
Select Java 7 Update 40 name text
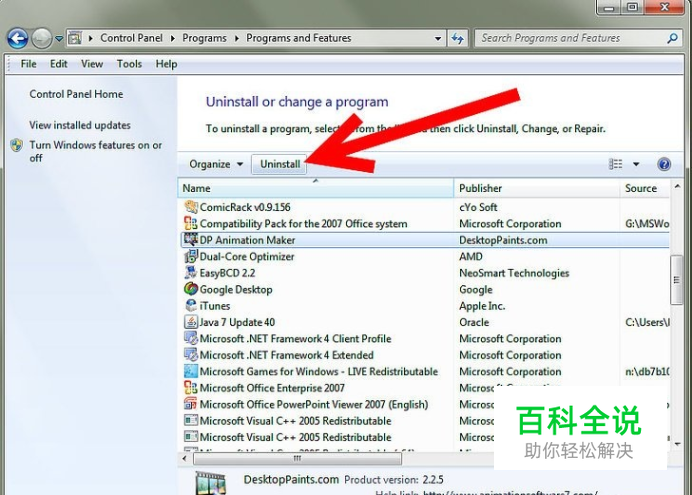pos(237,322)
